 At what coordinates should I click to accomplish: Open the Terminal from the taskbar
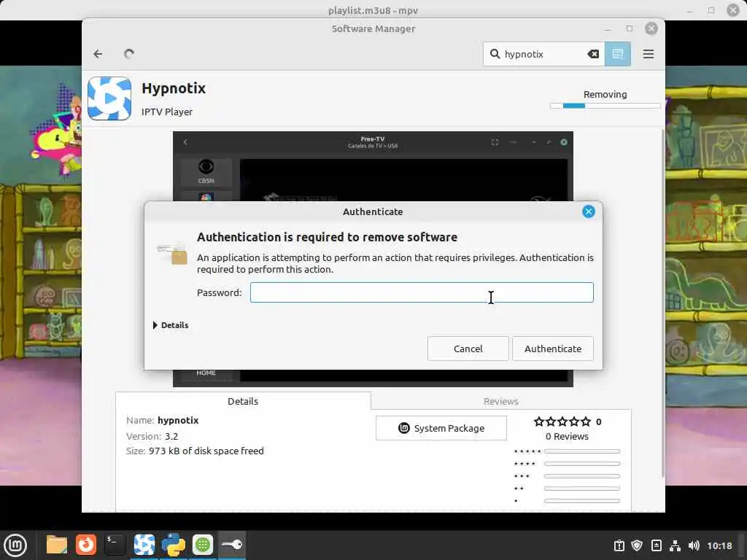(x=115, y=545)
